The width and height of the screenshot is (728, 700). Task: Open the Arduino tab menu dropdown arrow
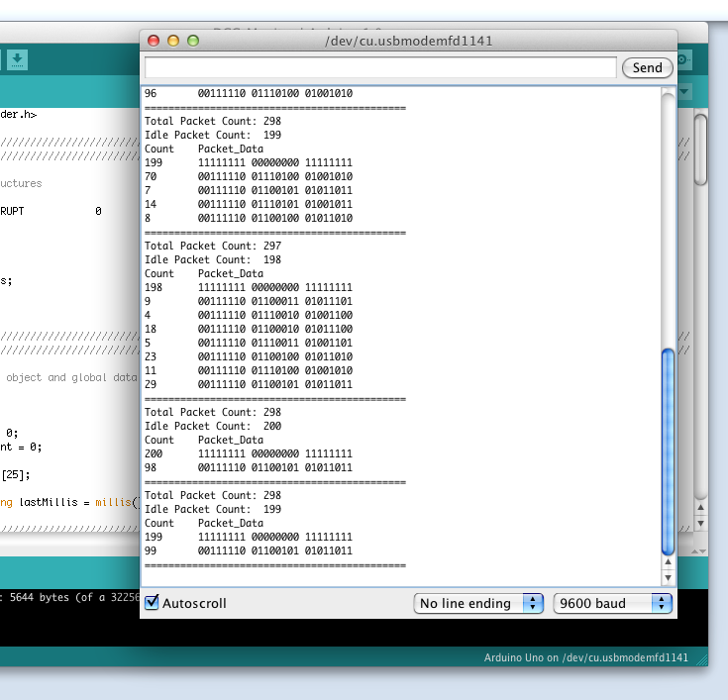pos(685,92)
